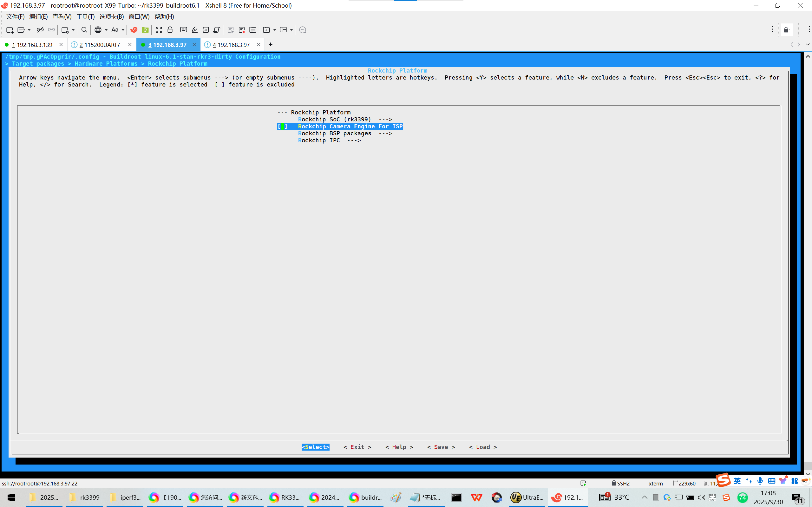
Task: Click the Disconnect session icon
Action: [x=40, y=30]
